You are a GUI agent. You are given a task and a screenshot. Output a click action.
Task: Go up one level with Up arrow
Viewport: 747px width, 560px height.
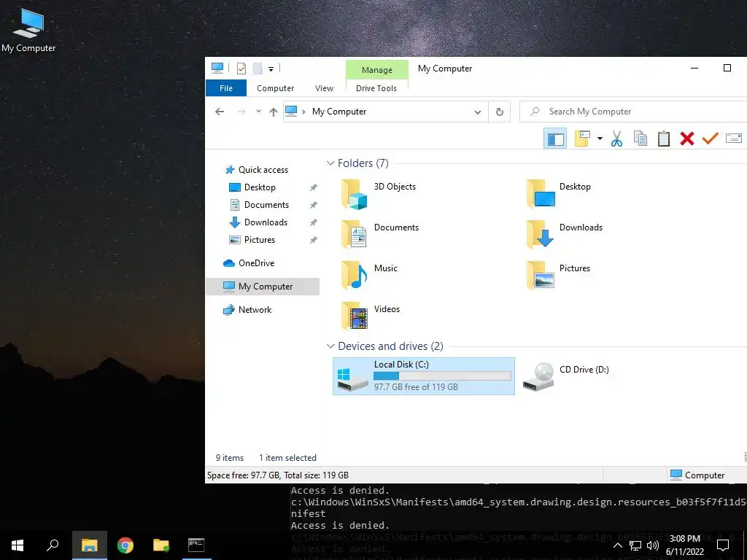pyautogui.click(x=273, y=112)
